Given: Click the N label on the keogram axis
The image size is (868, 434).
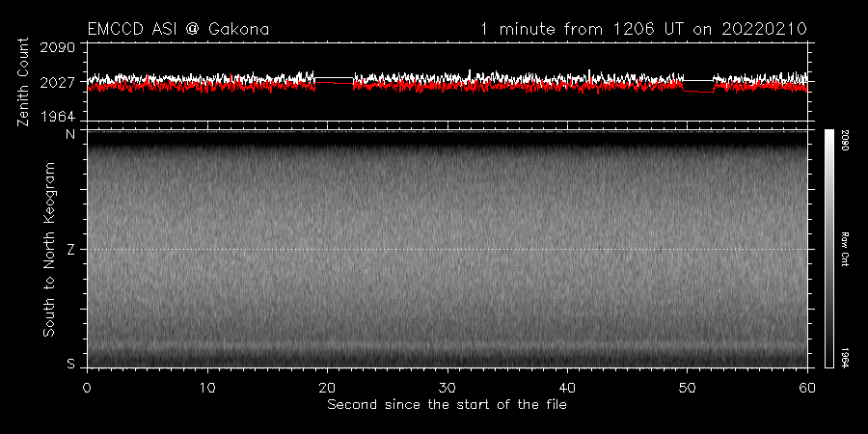Looking at the screenshot, I should (70, 135).
